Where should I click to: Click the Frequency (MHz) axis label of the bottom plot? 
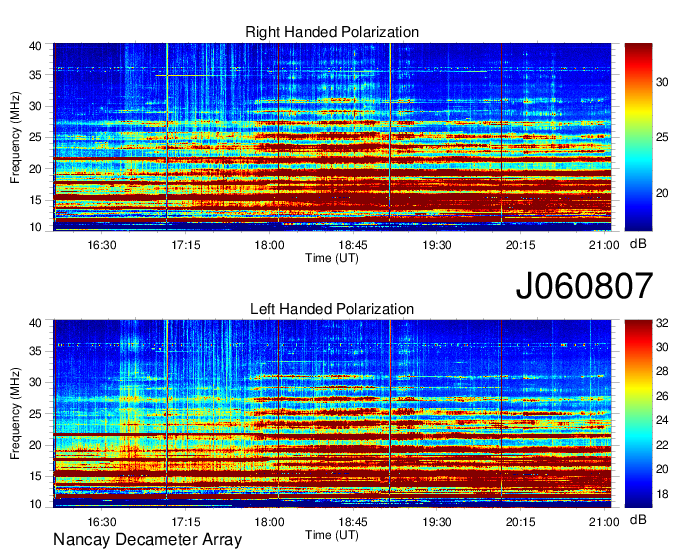click(15, 414)
